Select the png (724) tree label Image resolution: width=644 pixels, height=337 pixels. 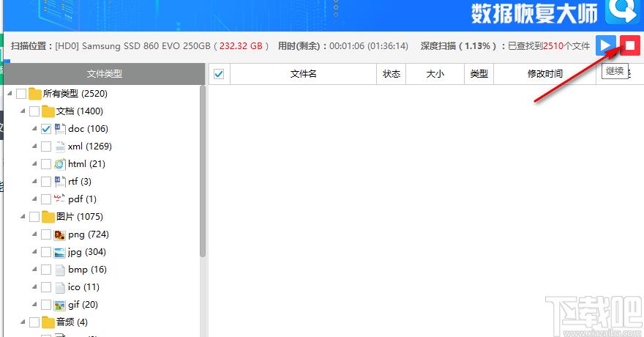(89, 234)
